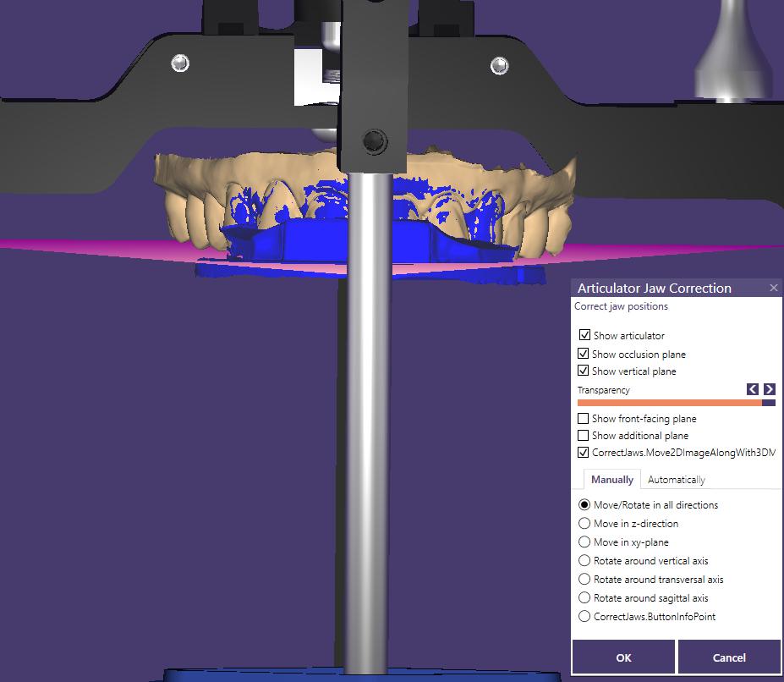
Task: Toggle Show vertical plane visibility
Action: pyautogui.click(x=584, y=371)
